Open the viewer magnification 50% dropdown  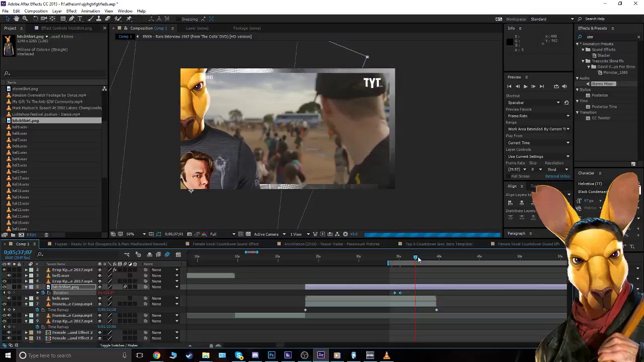point(136,234)
